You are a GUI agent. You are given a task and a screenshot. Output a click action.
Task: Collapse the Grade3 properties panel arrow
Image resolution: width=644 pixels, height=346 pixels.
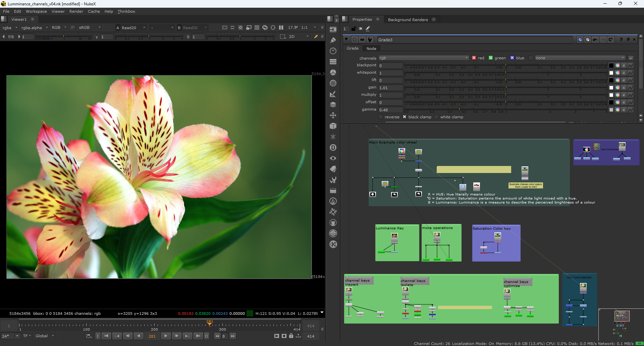click(346, 40)
